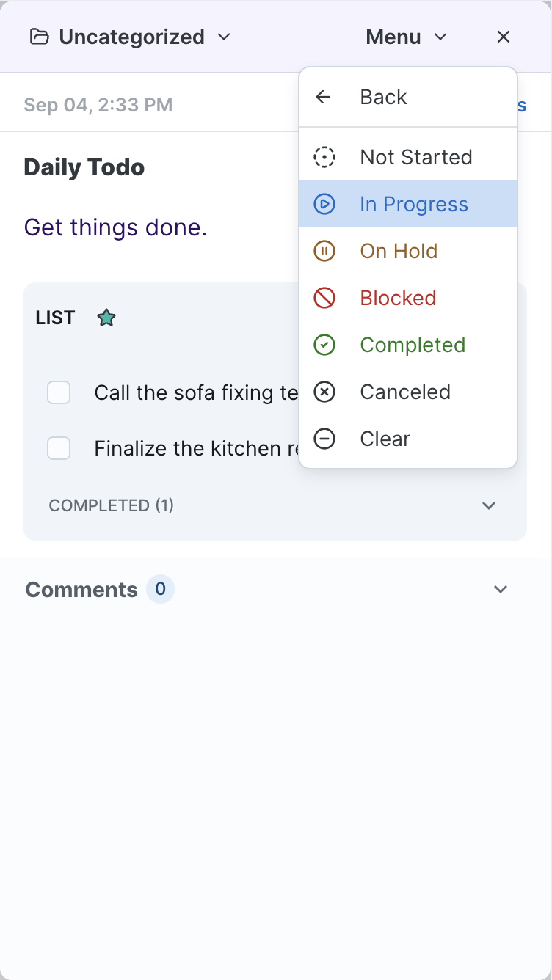
Task: Toggle the Menu dropdown in header
Action: click(406, 37)
